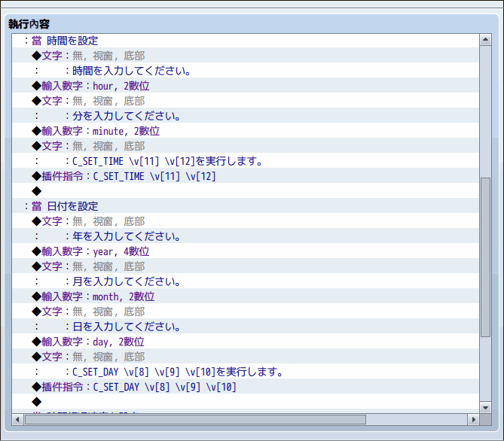Screen dimensions: 504x441
Task: Select the text line 'C_SET_TIME \v[11] \v[12]を実行します。'
Action: (x=246, y=161)
